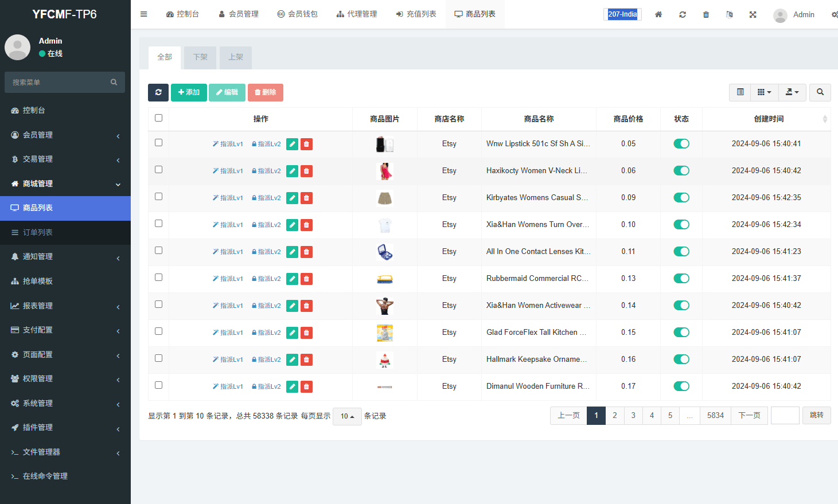The width and height of the screenshot is (838, 504).
Task: Go to page 3 of results
Action: click(633, 416)
